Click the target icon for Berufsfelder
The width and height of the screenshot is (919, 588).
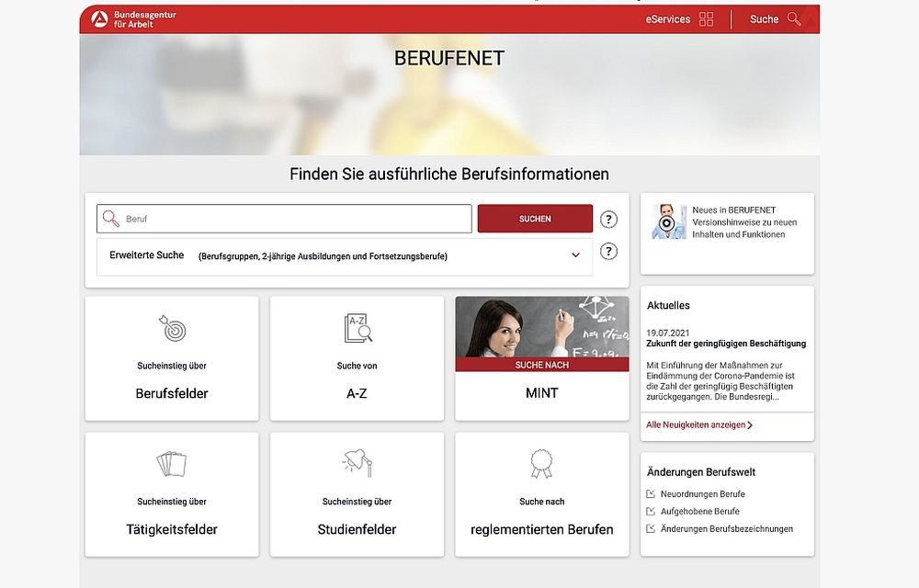click(172, 328)
